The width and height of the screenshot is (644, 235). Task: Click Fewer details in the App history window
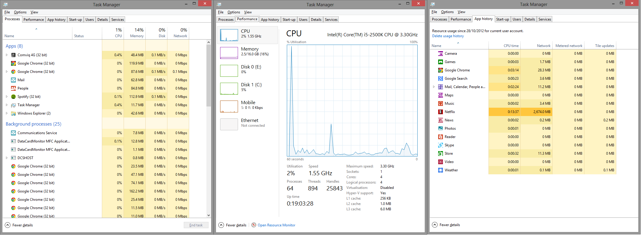coord(446,225)
